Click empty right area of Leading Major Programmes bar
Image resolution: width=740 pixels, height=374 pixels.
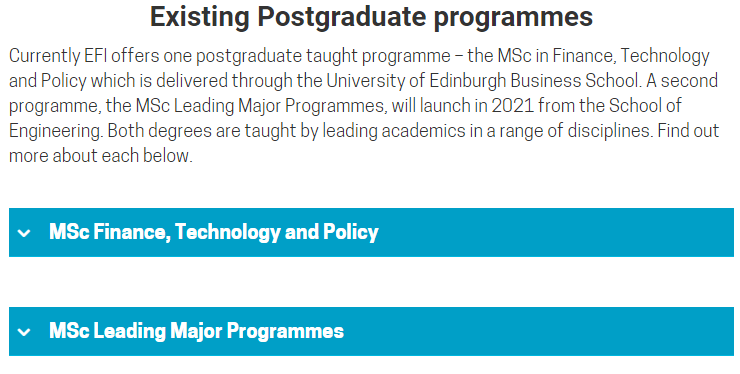pos(538,332)
